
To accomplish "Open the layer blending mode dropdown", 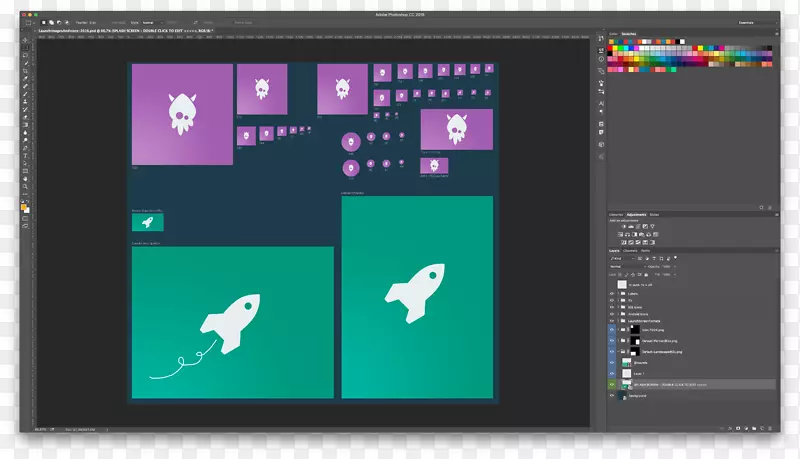I will coord(627,267).
